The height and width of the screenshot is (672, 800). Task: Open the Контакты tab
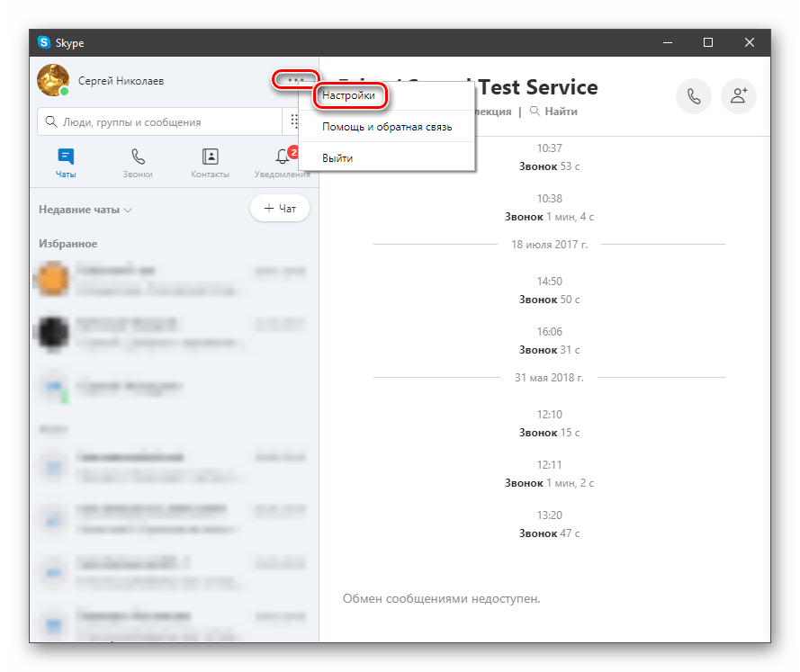210,162
